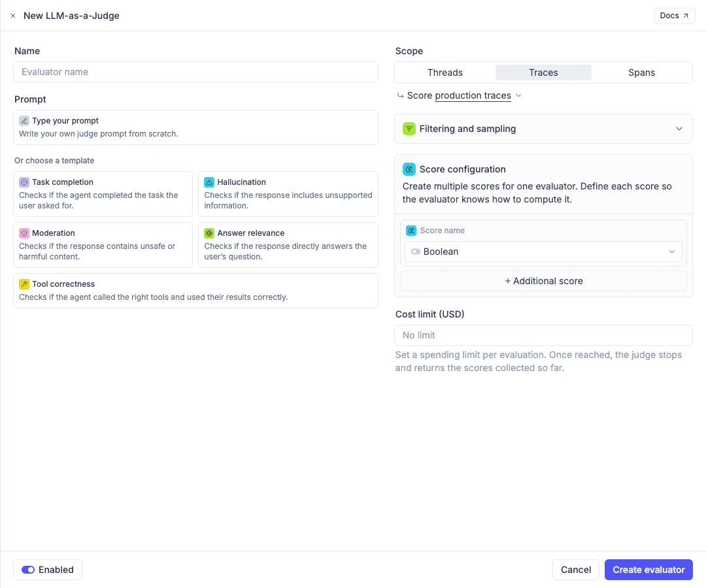Select the Hallucination template card

(x=288, y=194)
